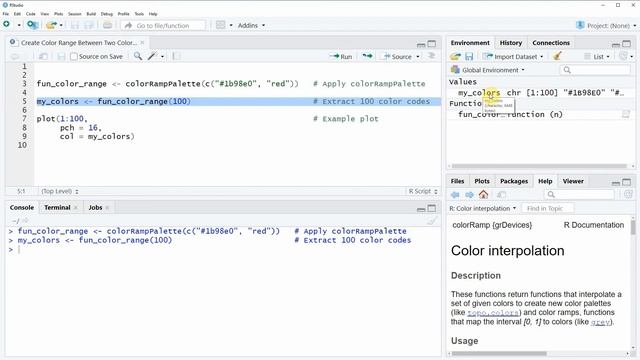Switch to the Files tab
Screen dimensions: 640x360
click(457, 181)
